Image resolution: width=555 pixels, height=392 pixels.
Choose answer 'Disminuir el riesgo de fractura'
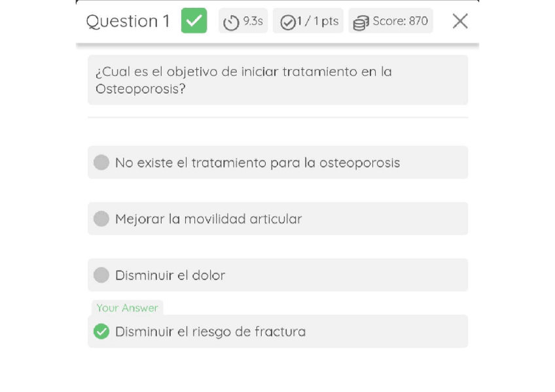(210, 331)
